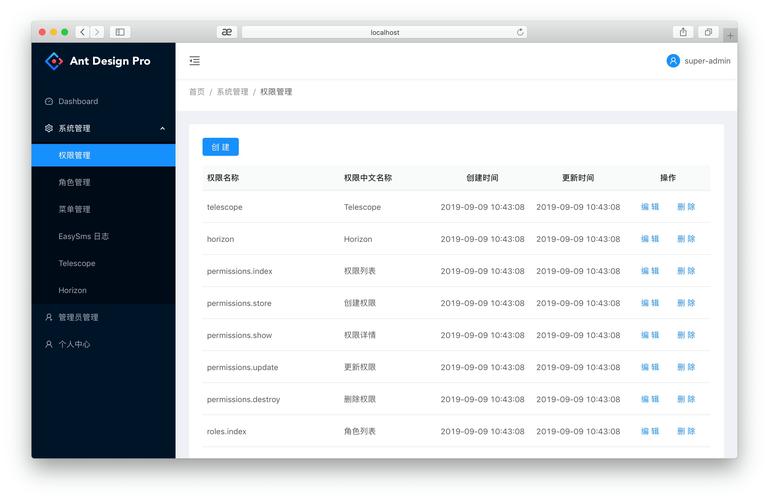This screenshot has height=500, width=769.
Task: Expand the 管理员管理 sidebar menu
Action: tap(78, 317)
